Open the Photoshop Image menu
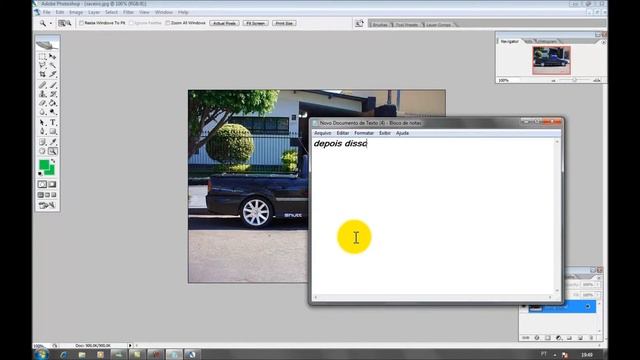This screenshot has width=640, height=360. pos(76,12)
